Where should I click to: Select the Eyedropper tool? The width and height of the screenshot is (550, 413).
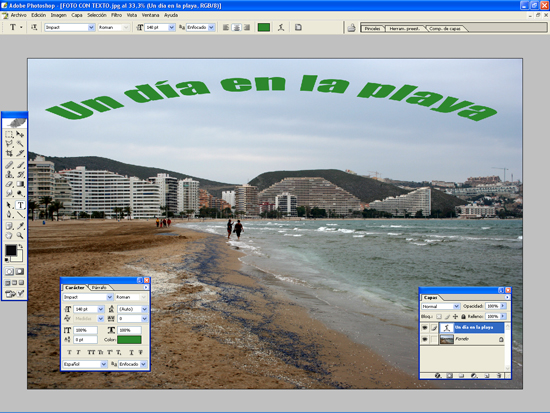20,226
